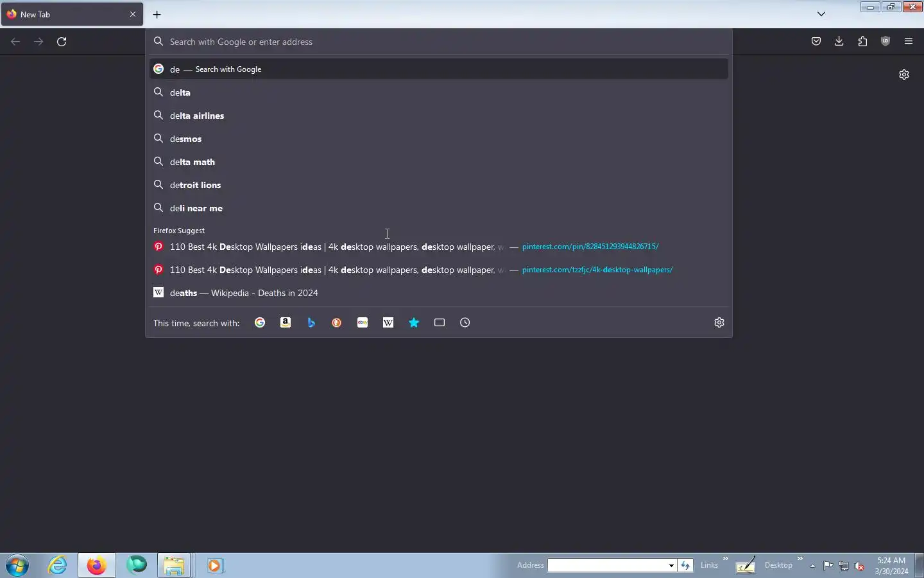Open the pinterest.com/pin/828451293944826715 result
Image resolution: width=924 pixels, height=578 pixels.
click(x=439, y=247)
